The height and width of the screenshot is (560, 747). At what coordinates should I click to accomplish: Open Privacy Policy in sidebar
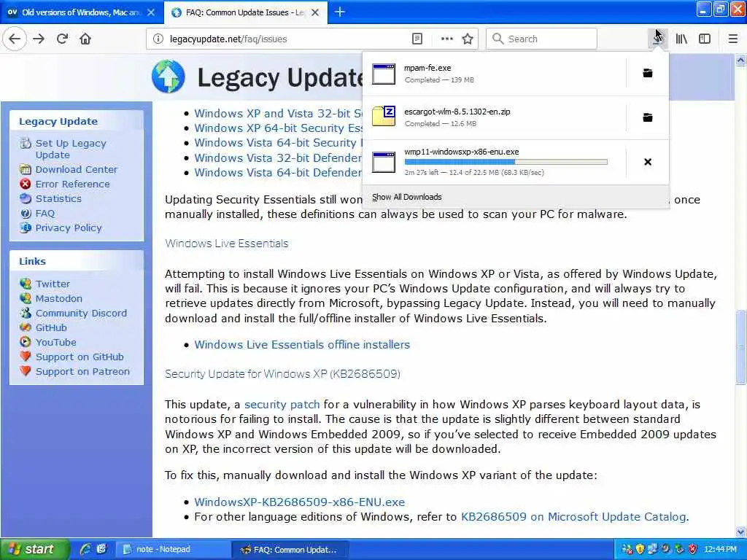68,228
